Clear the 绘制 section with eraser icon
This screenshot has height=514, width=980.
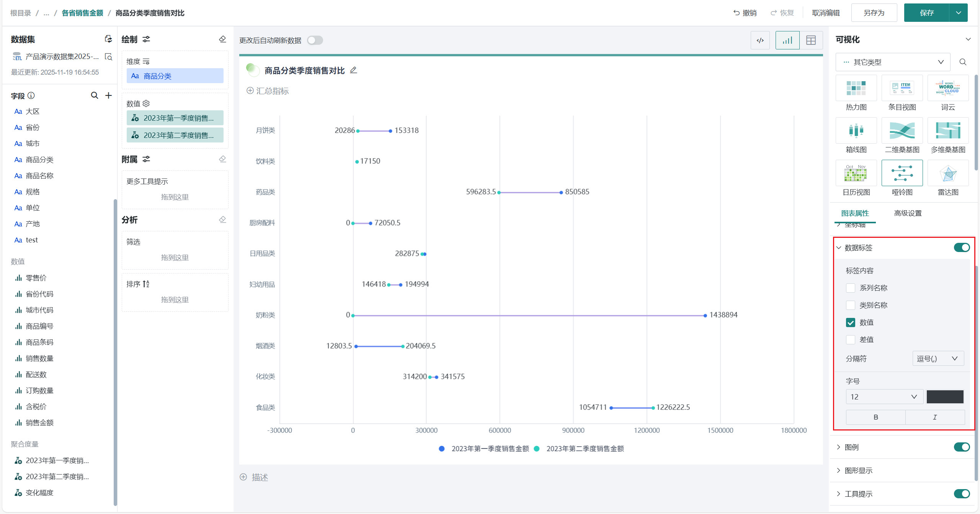click(x=222, y=39)
